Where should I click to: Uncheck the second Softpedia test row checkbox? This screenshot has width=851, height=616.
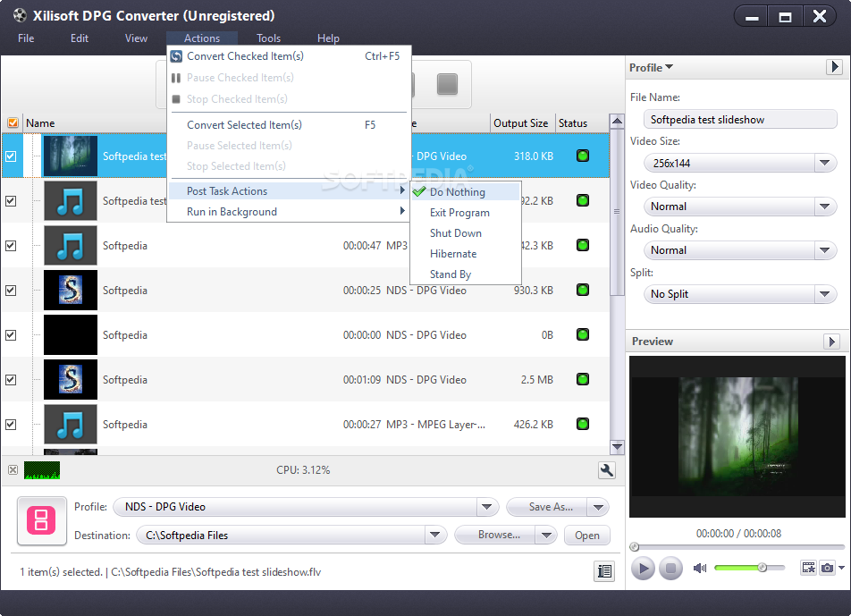click(x=11, y=201)
